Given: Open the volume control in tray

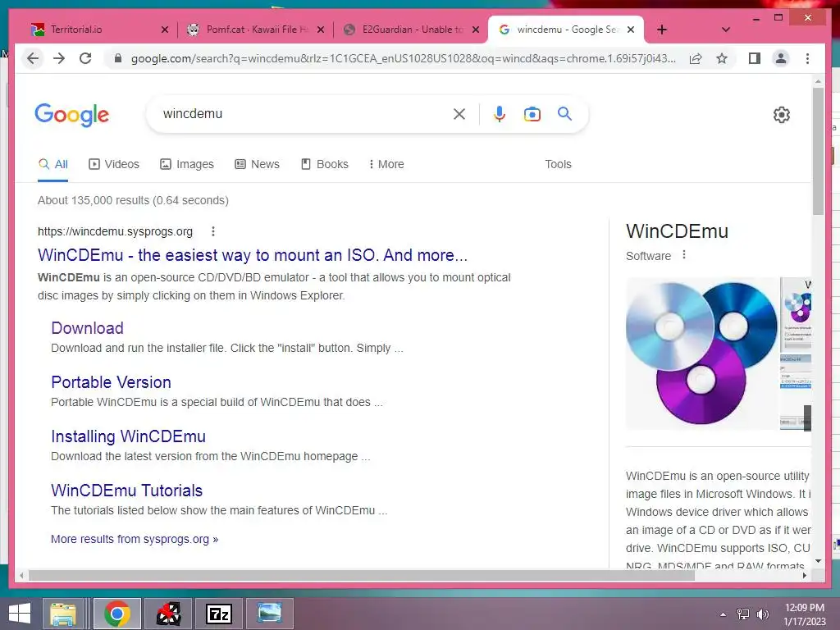Looking at the screenshot, I should coord(762,614).
